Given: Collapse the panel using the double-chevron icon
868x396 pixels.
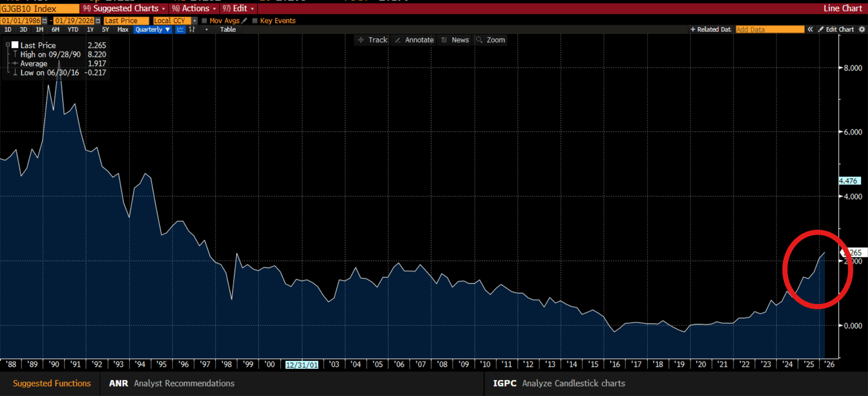Looking at the screenshot, I should 810,29.
